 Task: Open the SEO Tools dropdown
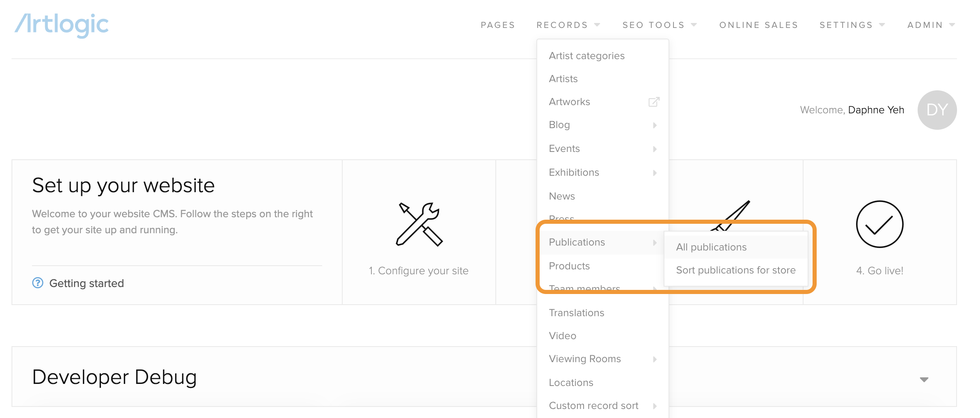click(659, 25)
